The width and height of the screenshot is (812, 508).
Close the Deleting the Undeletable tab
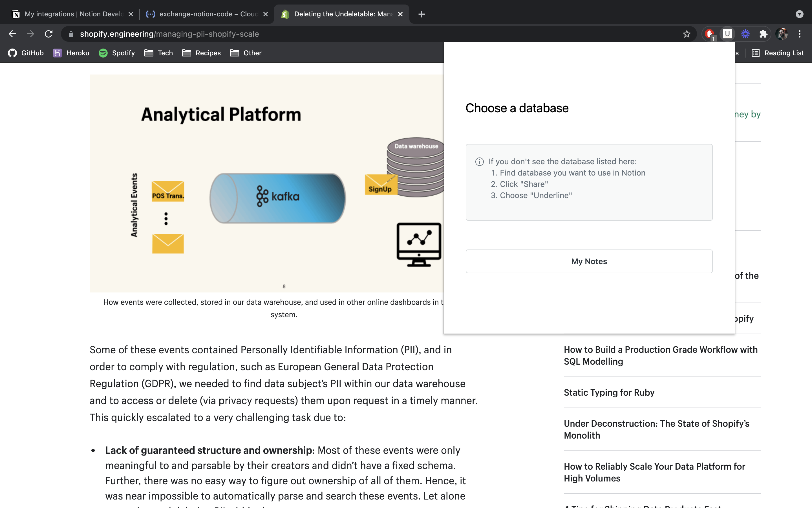coord(400,14)
